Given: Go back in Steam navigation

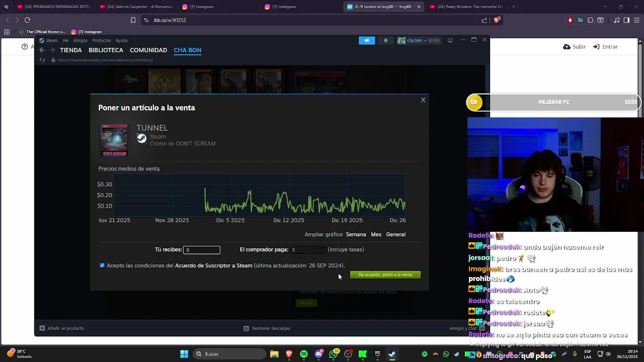Looking at the screenshot, I should [42, 50].
